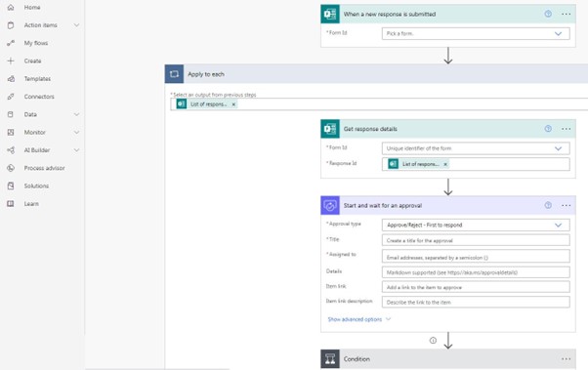Click the Apply to each step header
The height and width of the screenshot is (370, 588).
tap(376, 74)
